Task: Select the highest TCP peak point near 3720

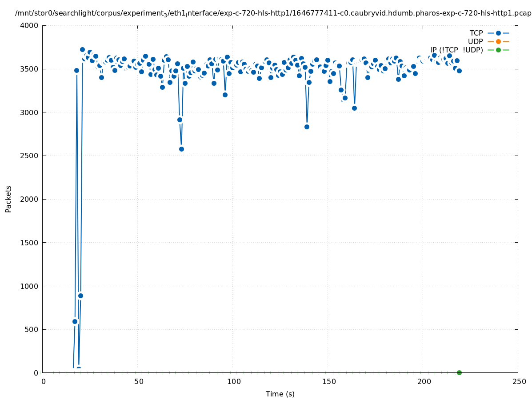Action: click(x=82, y=49)
